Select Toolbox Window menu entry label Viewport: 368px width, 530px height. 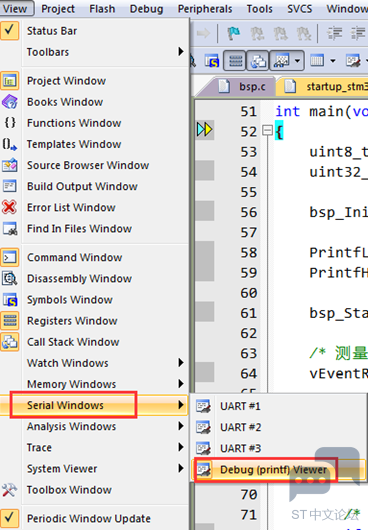click(x=69, y=490)
